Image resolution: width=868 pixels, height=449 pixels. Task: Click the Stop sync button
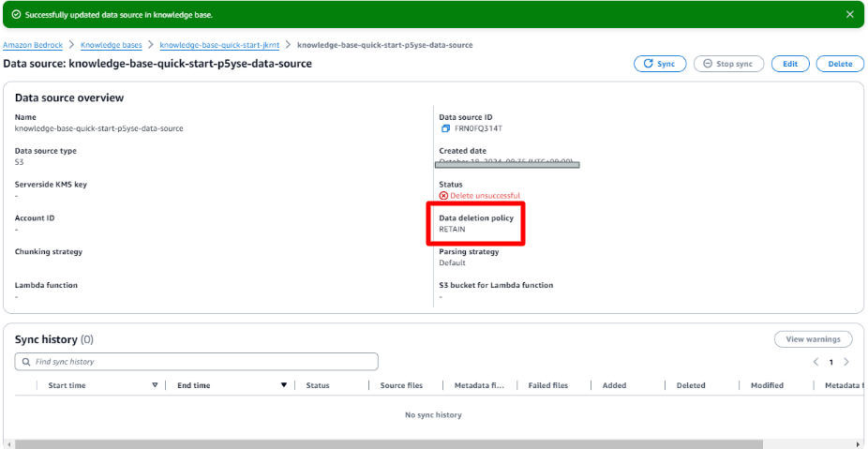(x=728, y=64)
